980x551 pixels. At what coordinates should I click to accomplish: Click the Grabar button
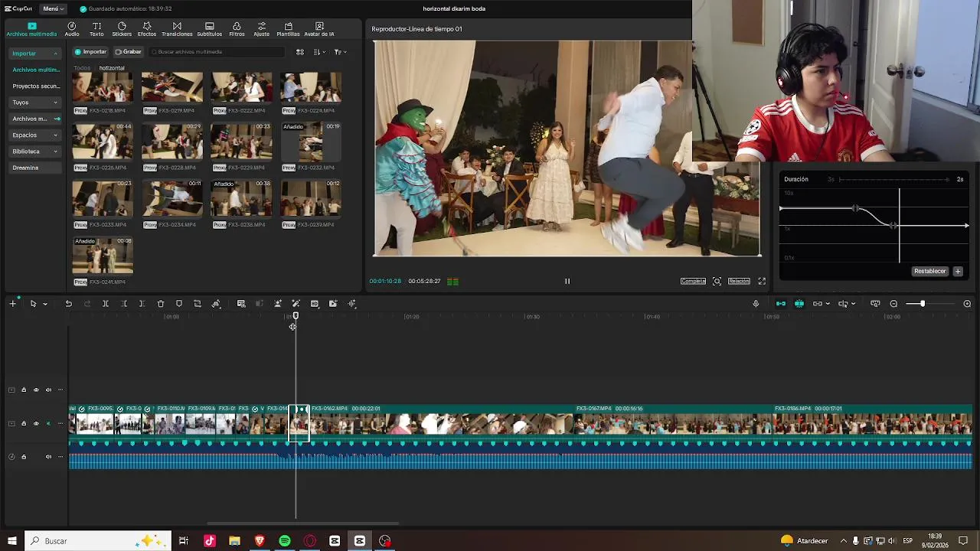[x=129, y=52]
